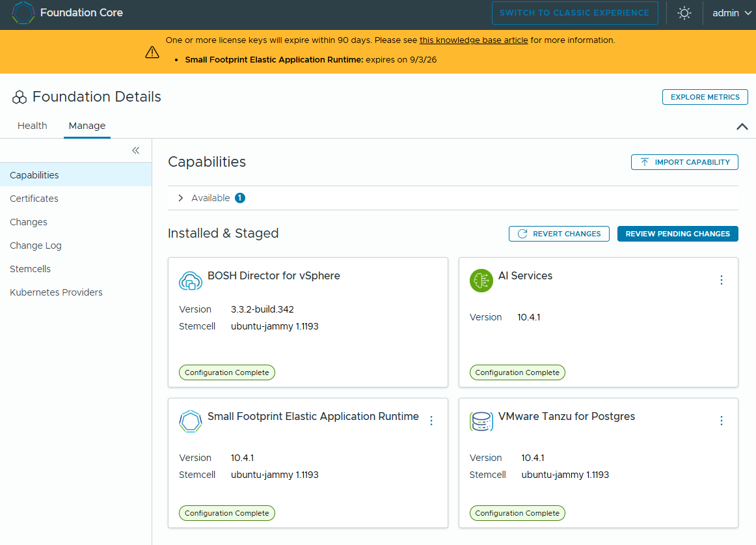Click Small Footprint Runtime version 10.4.1

243,458
